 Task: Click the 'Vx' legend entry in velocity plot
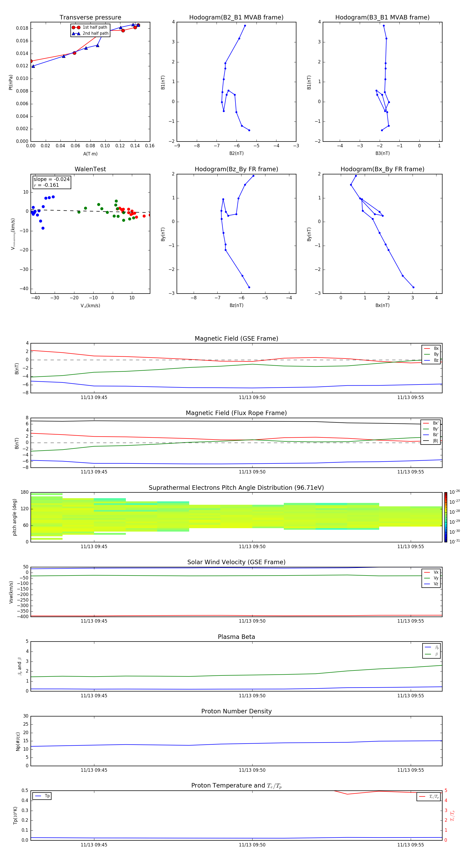tap(431, 572)
